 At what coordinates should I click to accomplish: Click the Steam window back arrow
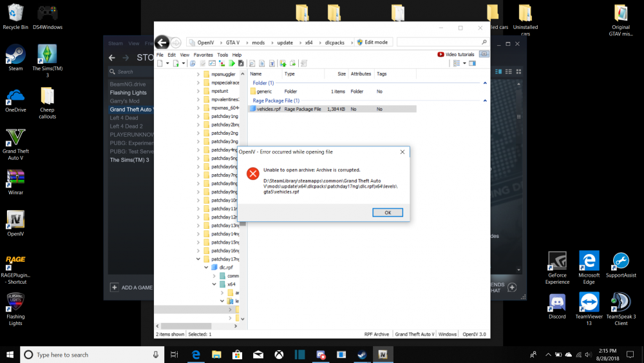(111, 58)
